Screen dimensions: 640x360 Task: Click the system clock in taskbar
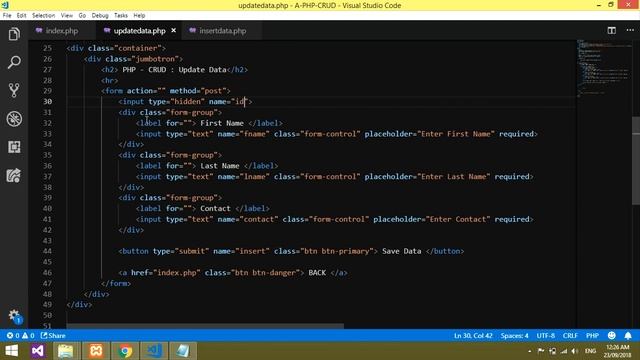(x=618, y=351)
